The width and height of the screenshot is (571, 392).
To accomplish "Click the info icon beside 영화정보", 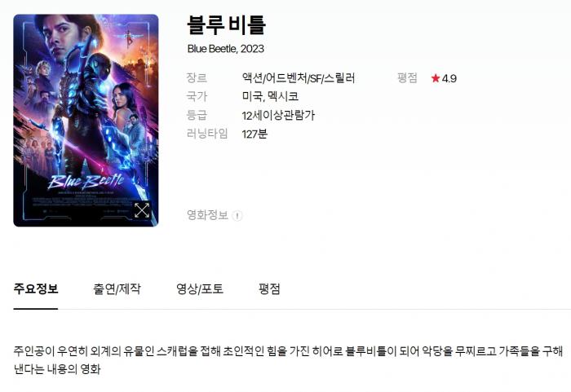I will (237, 216).
